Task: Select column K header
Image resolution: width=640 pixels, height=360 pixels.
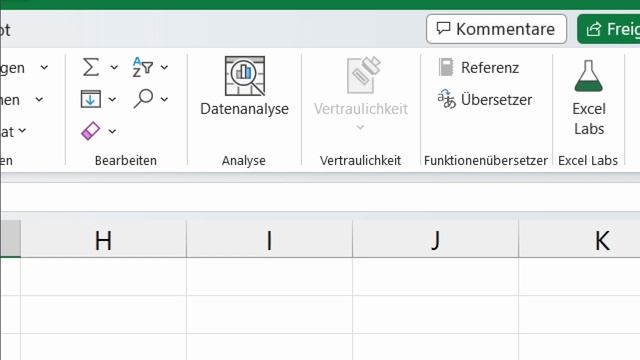Action: (x=580, y=240)
